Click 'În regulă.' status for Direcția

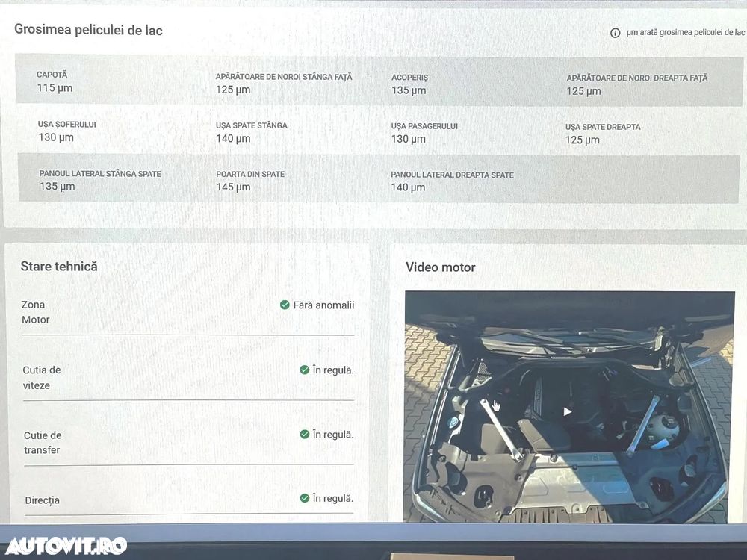(x=333, y=499)
